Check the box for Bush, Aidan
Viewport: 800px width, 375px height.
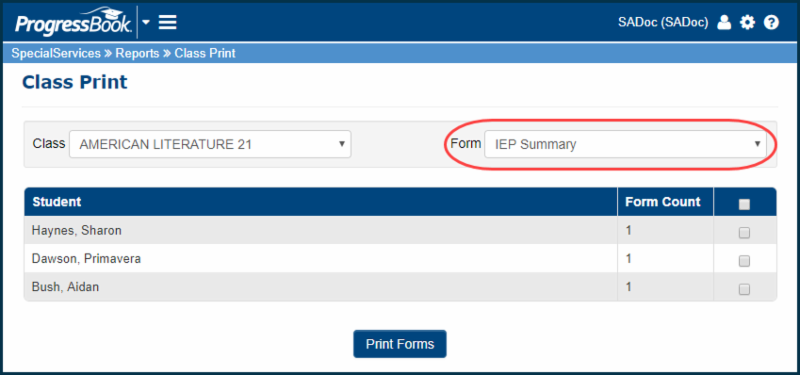[744, 289]
